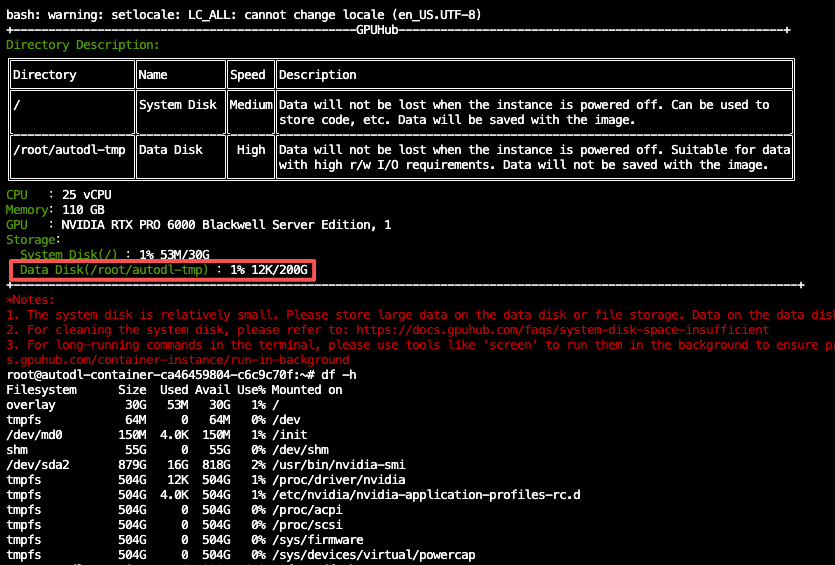
Task: Click note 1 about the system disk being small
Action: 420,315
